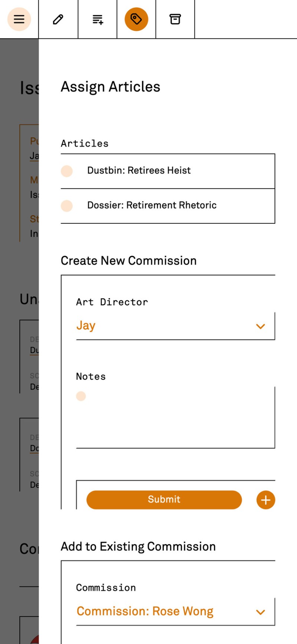
Task: Click the Jay selection text
Action: (x=86, y=326)
